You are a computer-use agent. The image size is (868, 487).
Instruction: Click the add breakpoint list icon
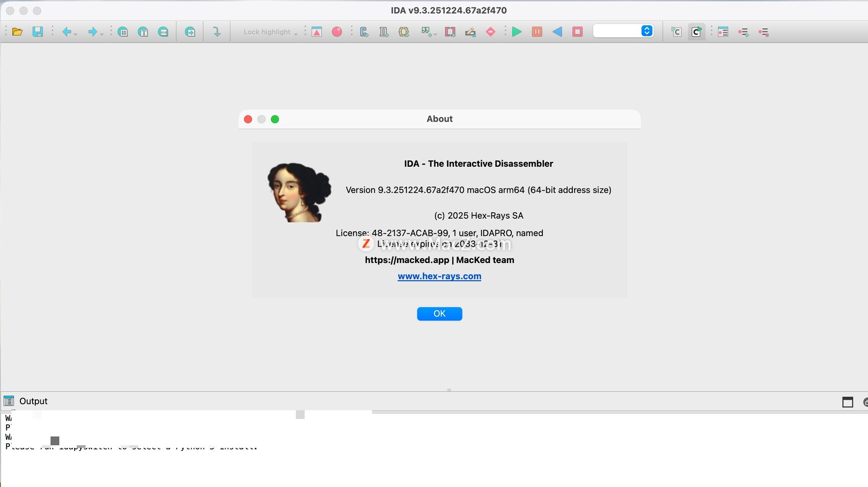coord(743,32)
